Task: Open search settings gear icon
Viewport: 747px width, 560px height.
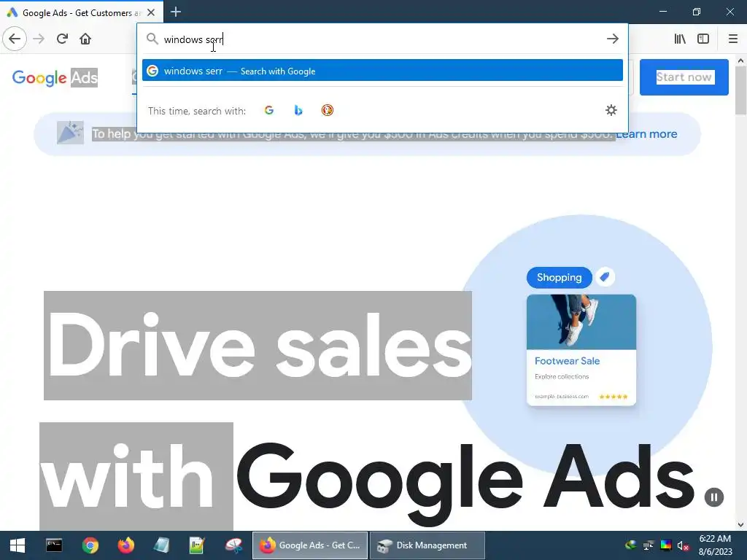Action: click(x=611, y=111)
